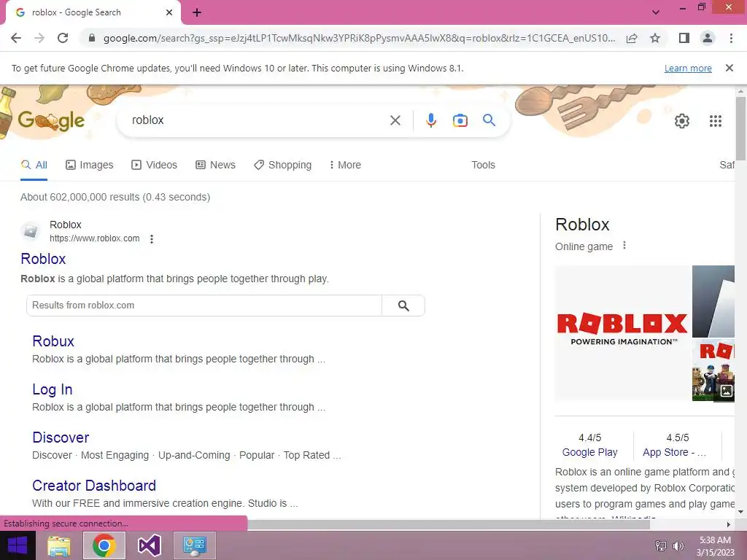
Task: Reload the current page
Action: pyautogui.click(x=63, y=38)
